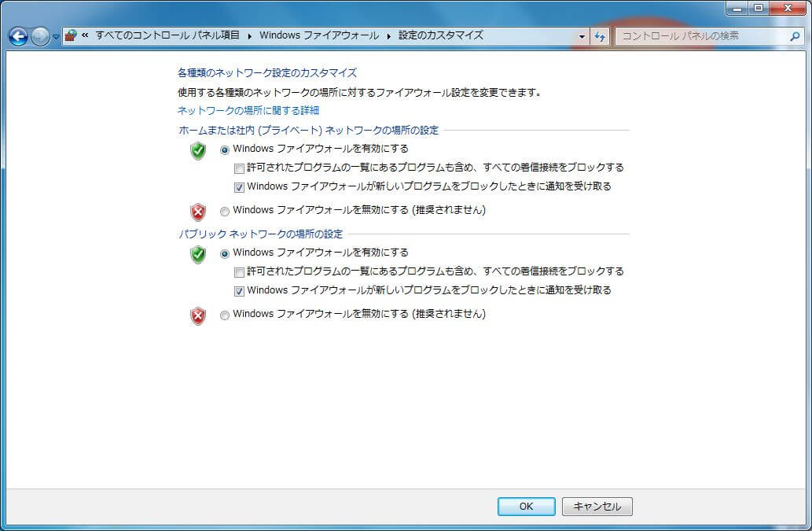Click breadcrumb すべてのコントロール パネル項目
The width and height of the screenshot is (812, 531).
point(167,35)
